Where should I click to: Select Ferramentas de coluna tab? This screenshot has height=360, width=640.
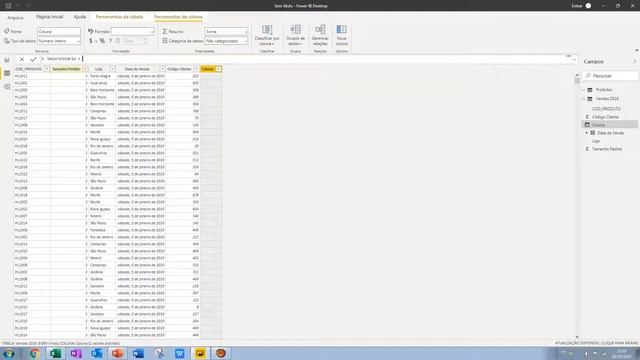[178, 17]
